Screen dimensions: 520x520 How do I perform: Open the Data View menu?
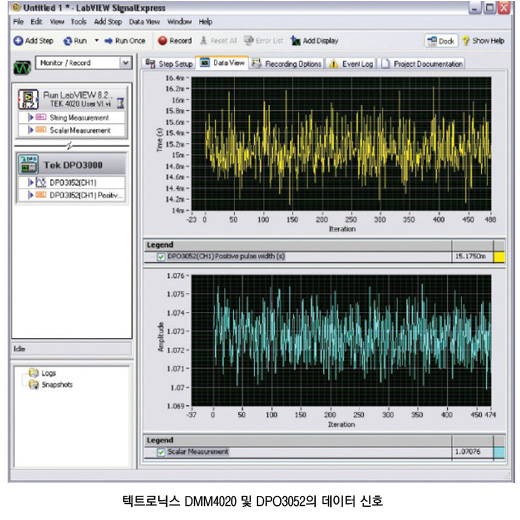(144, 22)
